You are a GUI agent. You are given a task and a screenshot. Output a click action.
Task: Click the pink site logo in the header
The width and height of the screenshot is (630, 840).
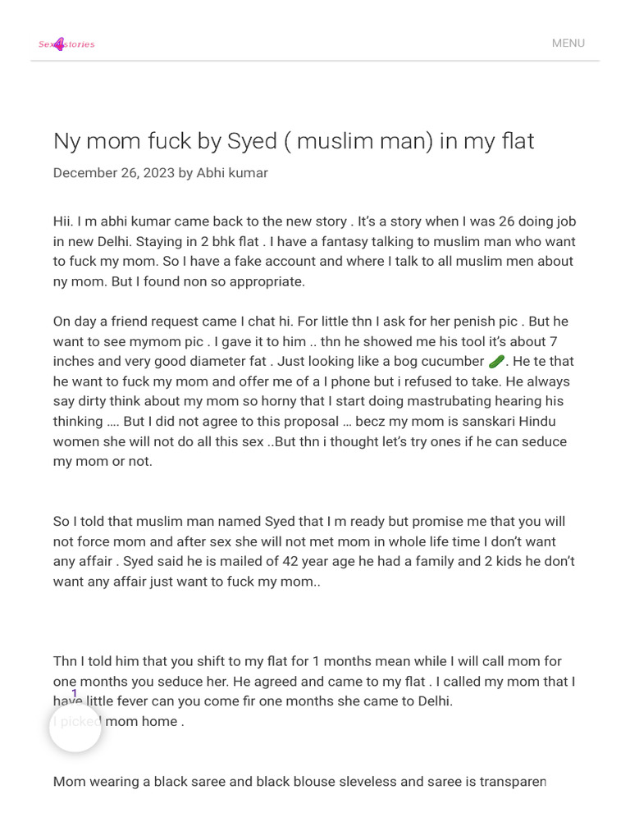(x=66, y=44)
